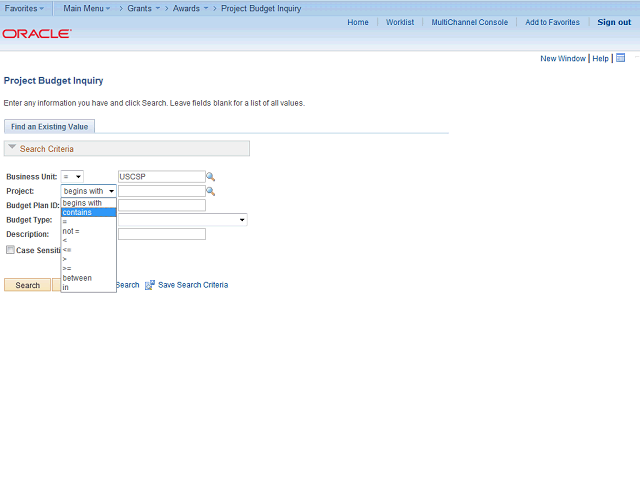Switch to Find an Existing Value tab
The width and height of the screenshot is (640, 480).
tap(49, 127)
